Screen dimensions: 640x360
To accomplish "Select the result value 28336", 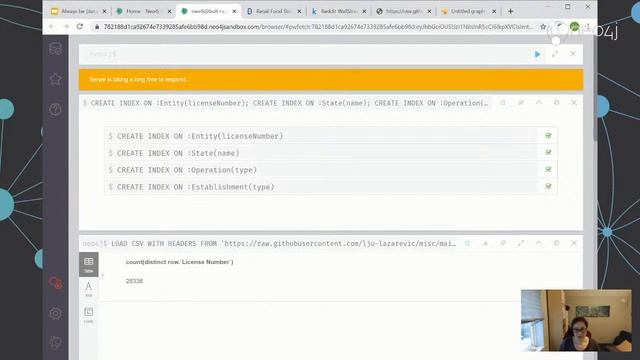I will pyautogui.click(x=134, y=281).
